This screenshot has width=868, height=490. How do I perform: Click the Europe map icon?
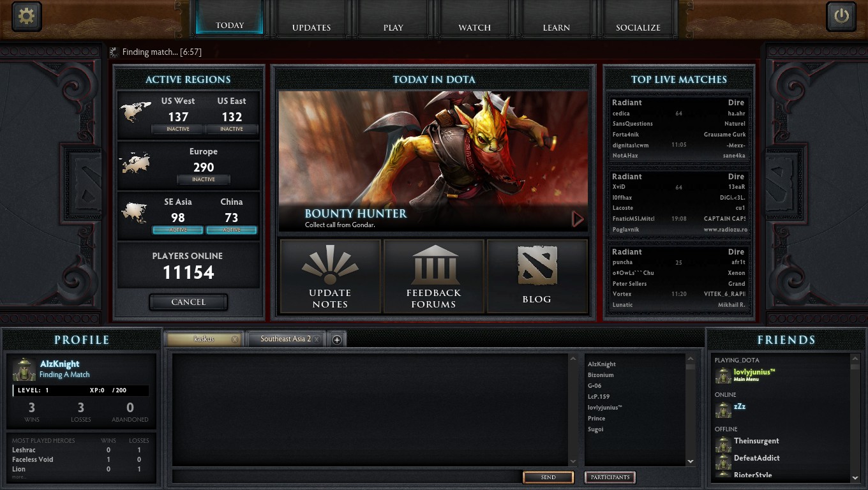[x=135, y=163]
